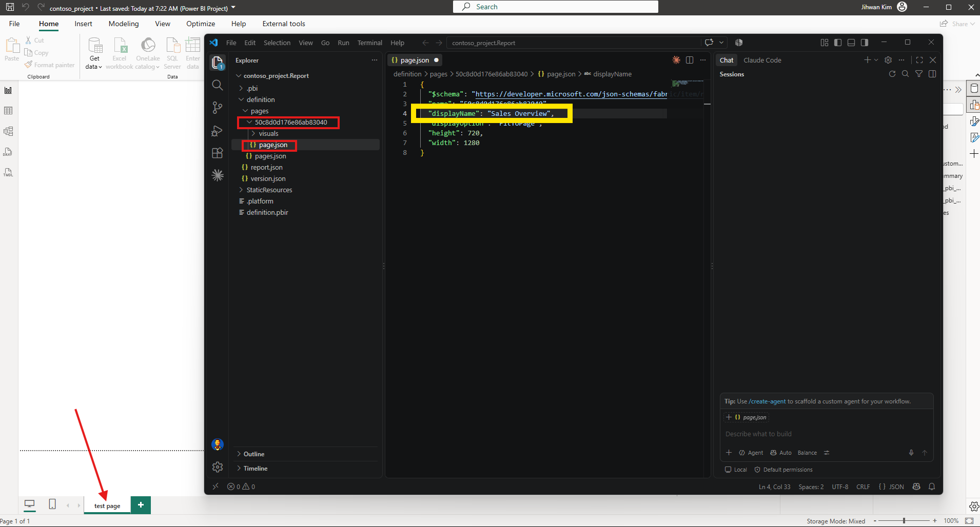The width and height of the screenshot is (980, 527).
Task: Add a new report page with plus button
Action: coord(141,504)
